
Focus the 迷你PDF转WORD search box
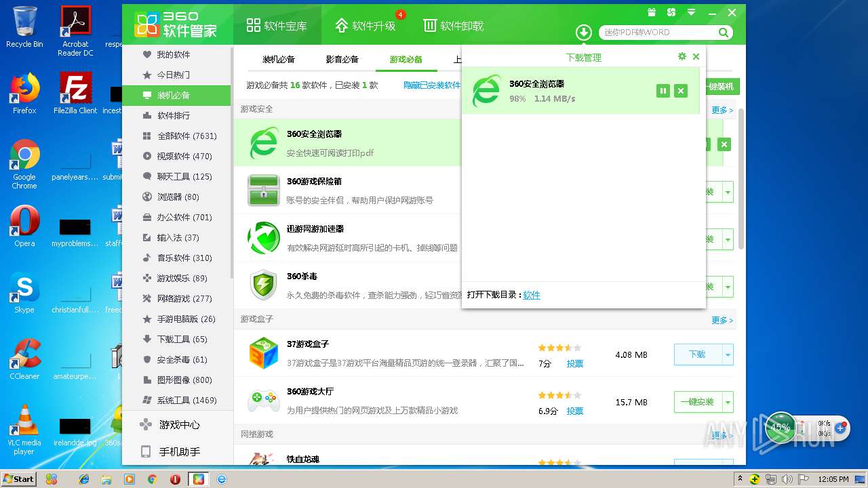point(658,32)
